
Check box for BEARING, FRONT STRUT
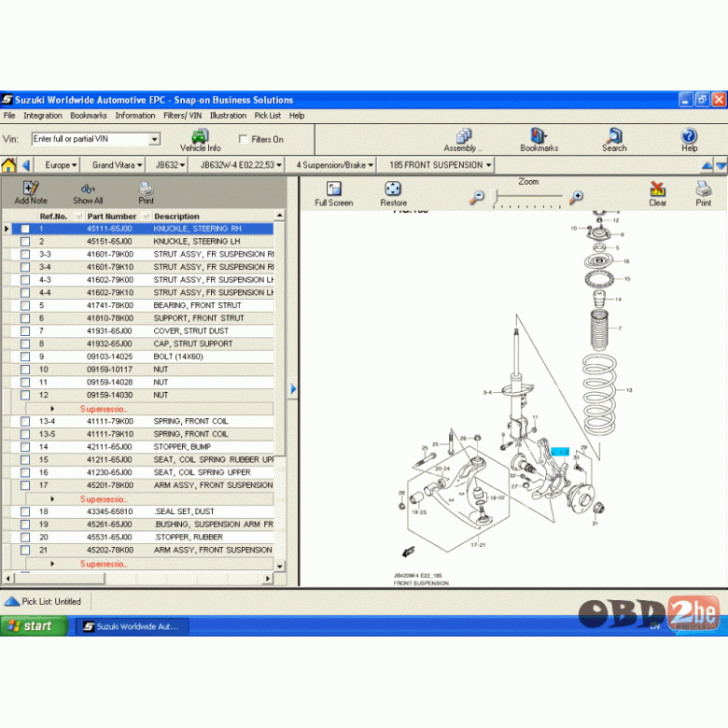(25, 305)
